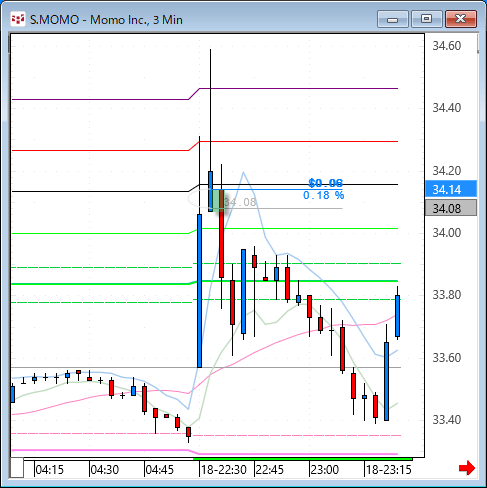The width and height of the screenshot is (487, 488).
Task: Select the 33.40 price axis value
Action: (447, 420)
